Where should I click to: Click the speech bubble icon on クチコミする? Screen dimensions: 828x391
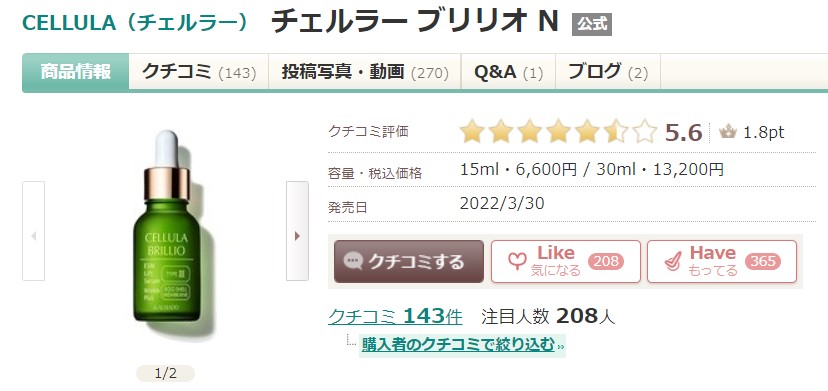tap(353, 262)
